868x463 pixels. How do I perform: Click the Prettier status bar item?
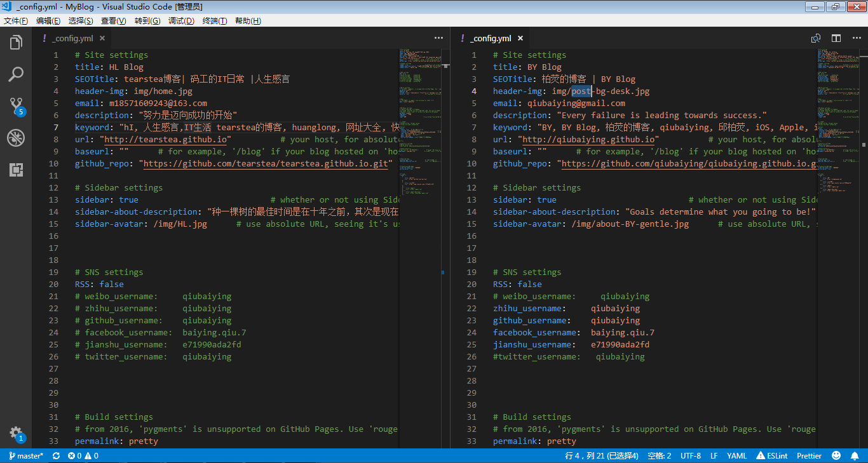coord(810,456)
